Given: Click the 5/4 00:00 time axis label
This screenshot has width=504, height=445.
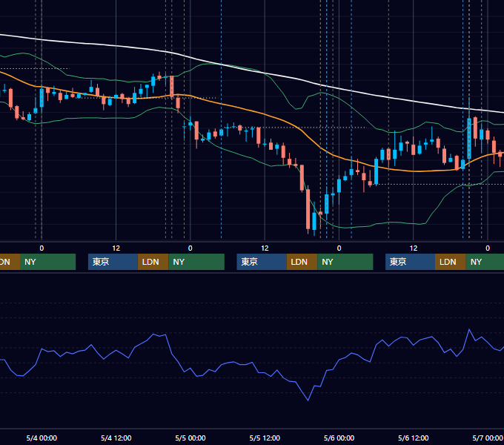Looking at the screenshot, I should tap(42, 438).
